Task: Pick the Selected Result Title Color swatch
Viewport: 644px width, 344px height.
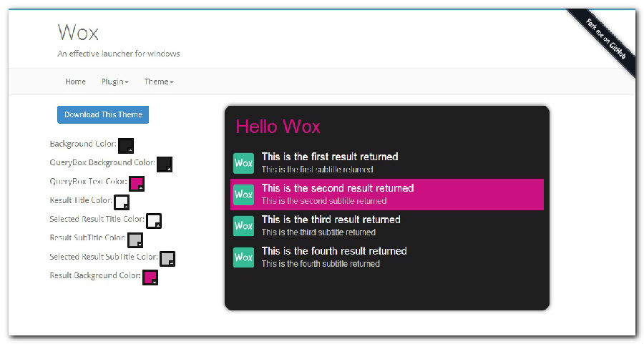Action: click(x=154, y=221)
